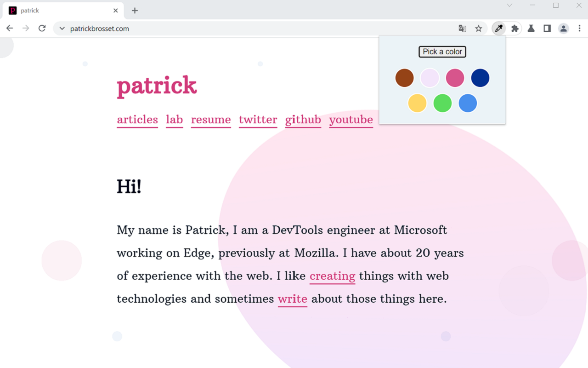Image resolution: width=588 pixels, height=368 pixels.
Task: Close the 'patrick' tab
Action: pyautogui.click(x=116, y=11)
